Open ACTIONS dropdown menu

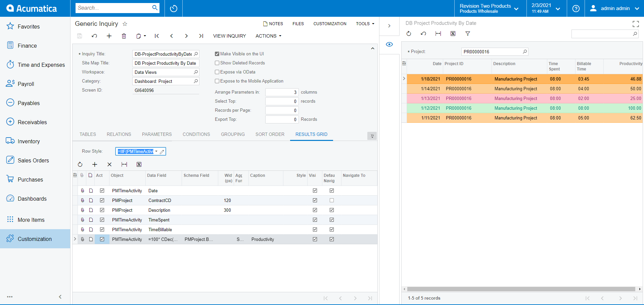(268, 36)
